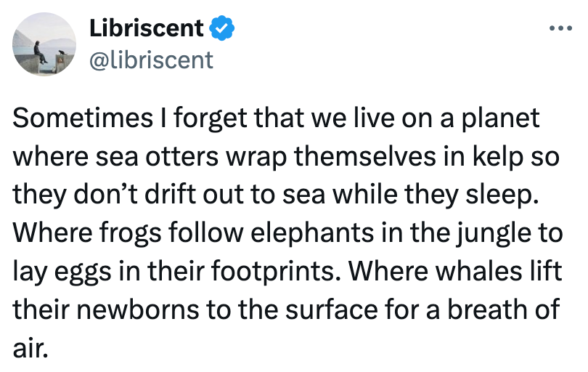
Task: Click the tweet's first line starting with "Sometimes"
Action: pyautogui.click(x=277, y=118)
